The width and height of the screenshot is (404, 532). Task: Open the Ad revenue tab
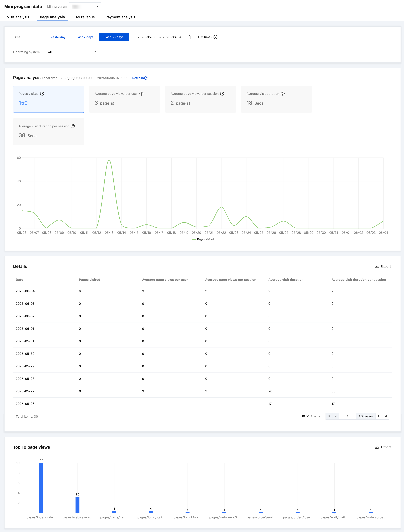click(85, 17)
